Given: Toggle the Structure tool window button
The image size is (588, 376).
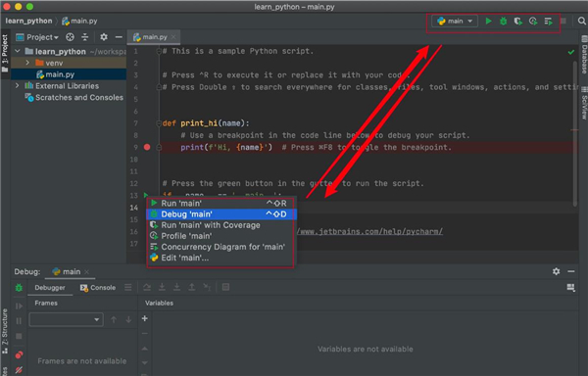Looking at the screenshot, I should tap(5, 331).
